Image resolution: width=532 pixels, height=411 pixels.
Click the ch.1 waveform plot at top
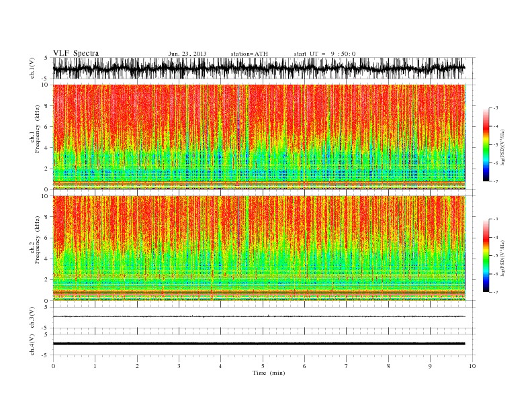[264, 68]
